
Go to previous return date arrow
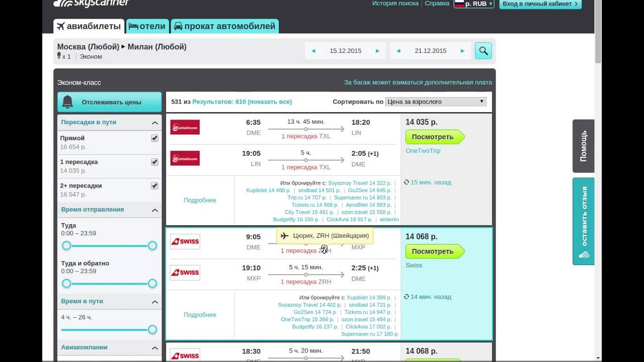pos(398,51)
